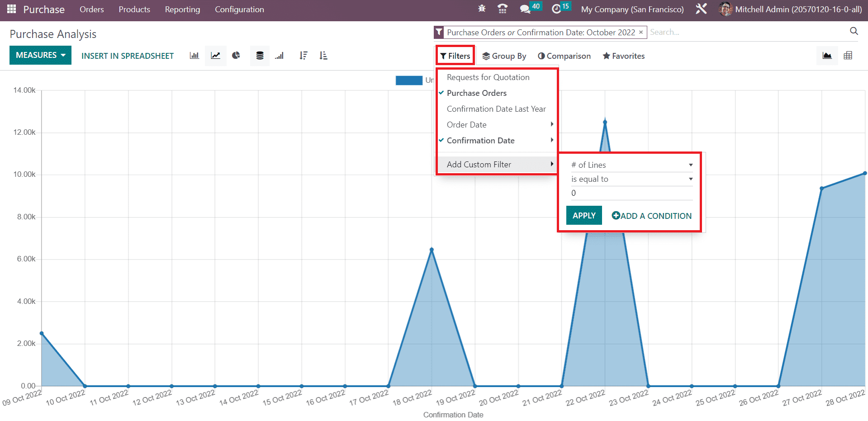The height and width of the screenshot is (421, 868).
Task: Switch to pie chart view
Action: pyautogui.click(x=236, y=56)
